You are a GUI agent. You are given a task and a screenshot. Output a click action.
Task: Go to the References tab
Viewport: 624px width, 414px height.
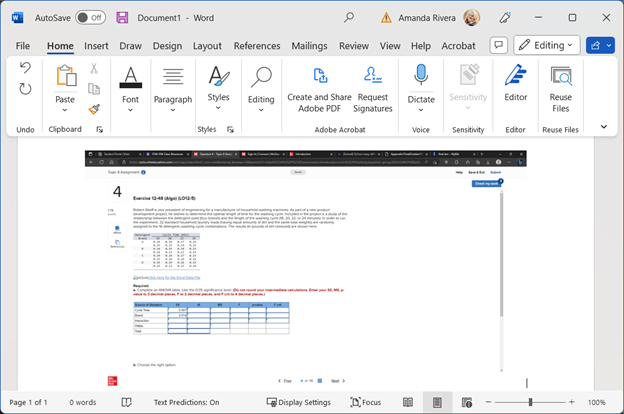coord(257,46)
